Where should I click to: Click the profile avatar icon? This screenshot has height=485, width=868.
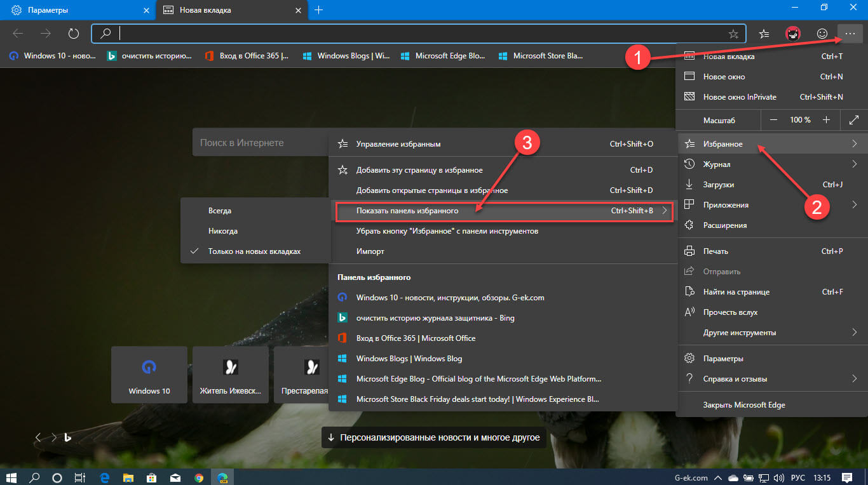tap(793, 34)
